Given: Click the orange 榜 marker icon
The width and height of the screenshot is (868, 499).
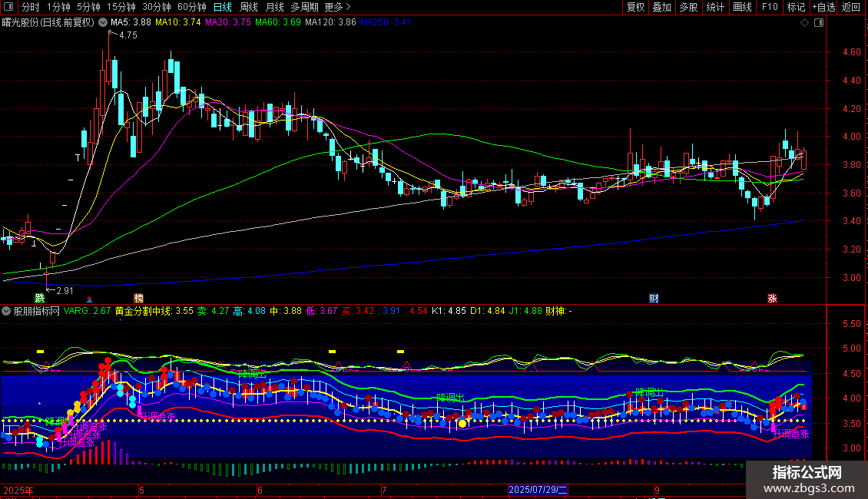Looking at the screenshot, I should tap(139, 298).
